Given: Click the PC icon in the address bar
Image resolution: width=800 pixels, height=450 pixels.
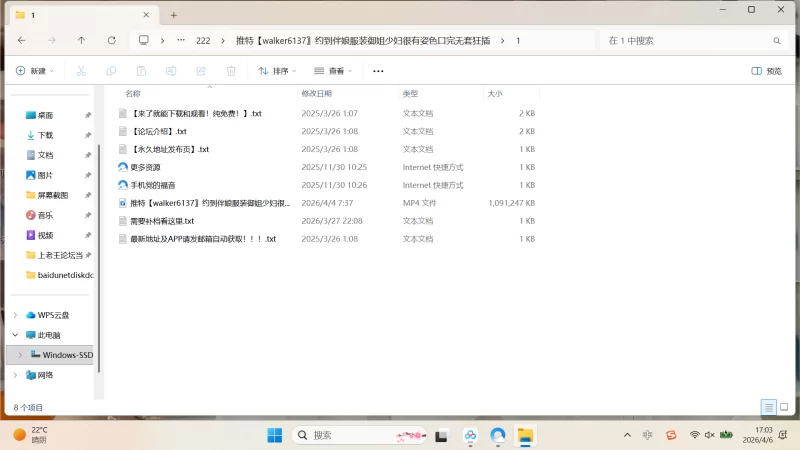Looking at the screenshot, I should [144, 40].
